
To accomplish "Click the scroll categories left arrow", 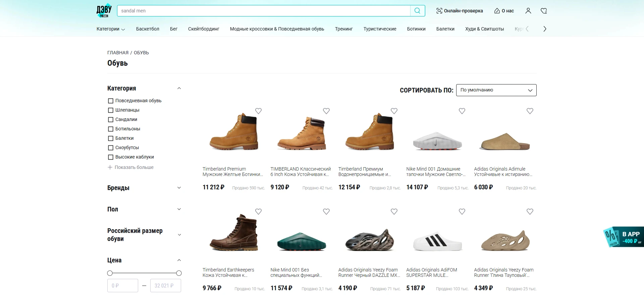I will point(527,29).
